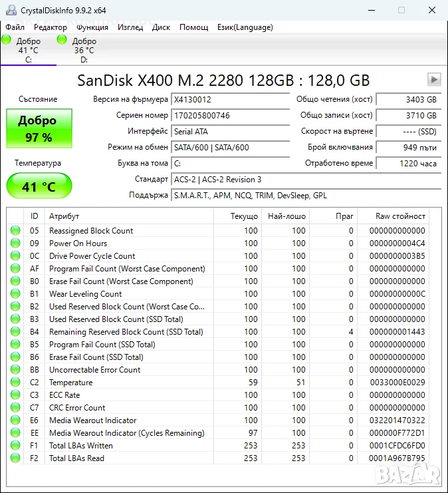Click rotation rate value ---- (SSD)
The width and height of the screenshot is (448, 493).
pos(409,132)
